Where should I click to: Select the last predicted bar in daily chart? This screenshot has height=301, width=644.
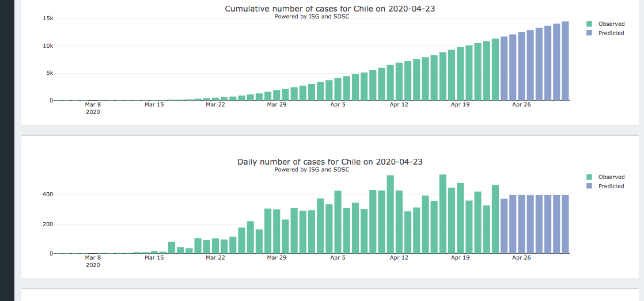[565, 224]
